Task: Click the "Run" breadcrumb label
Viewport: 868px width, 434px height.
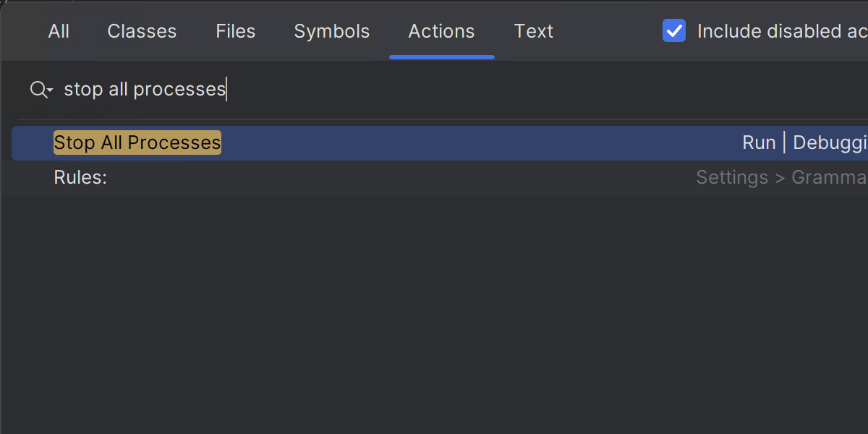Action: pyautogui.click(x=759, y=142)
